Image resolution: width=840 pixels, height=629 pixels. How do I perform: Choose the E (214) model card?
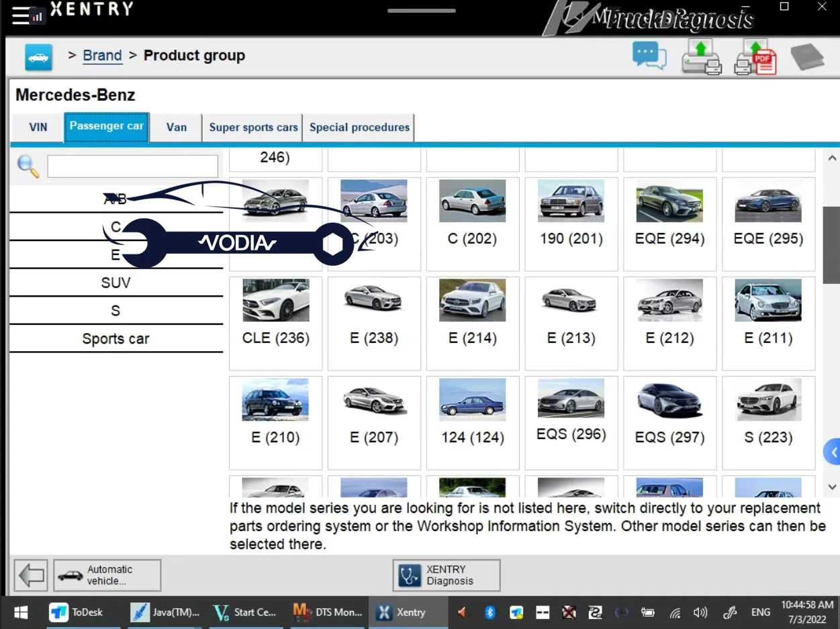click(x=473, y=324)
